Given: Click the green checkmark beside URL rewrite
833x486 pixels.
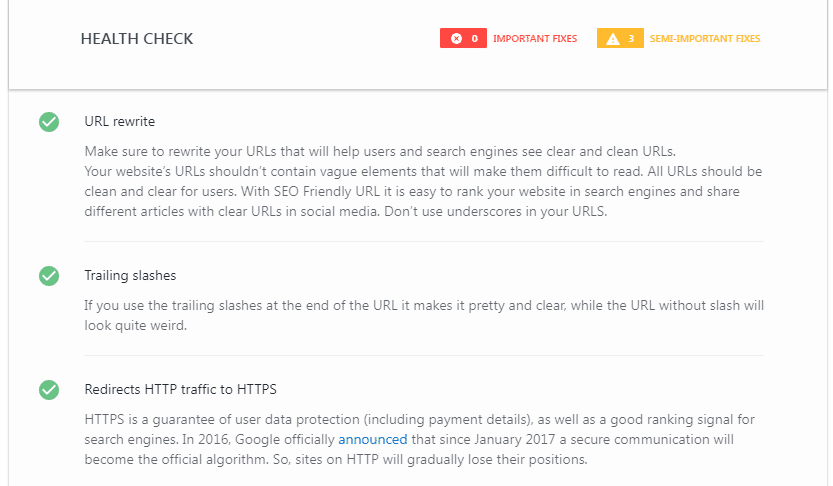Looking at the screenshot, I should pos(49,122).
